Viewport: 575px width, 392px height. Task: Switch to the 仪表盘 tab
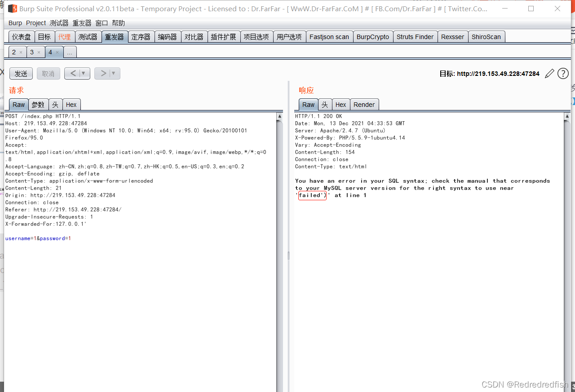(22, 37)
